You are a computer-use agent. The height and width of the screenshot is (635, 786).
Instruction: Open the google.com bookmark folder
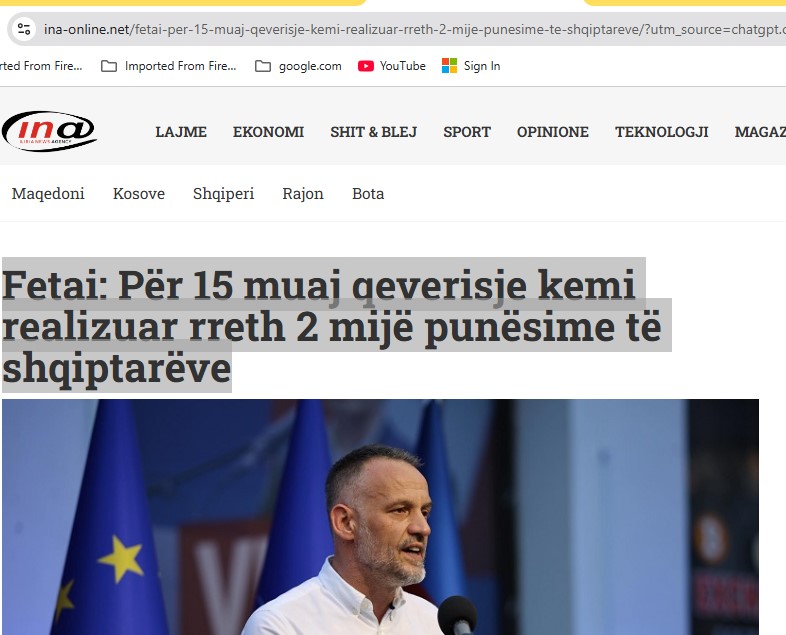[x=298, y=66]
